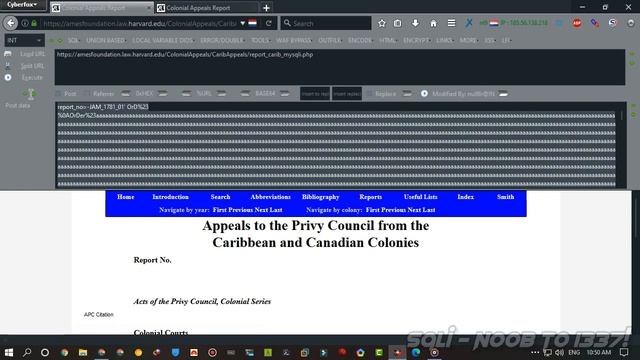Bookmark this page with the star icon
The image size is (640, 360).
click(x=382, y=23)
